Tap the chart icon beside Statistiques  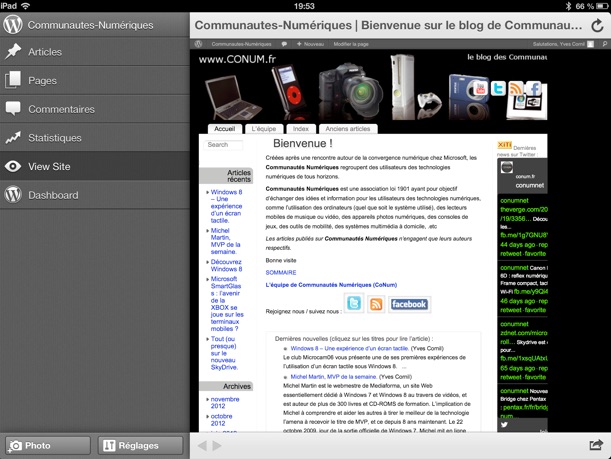coord(13,138)
